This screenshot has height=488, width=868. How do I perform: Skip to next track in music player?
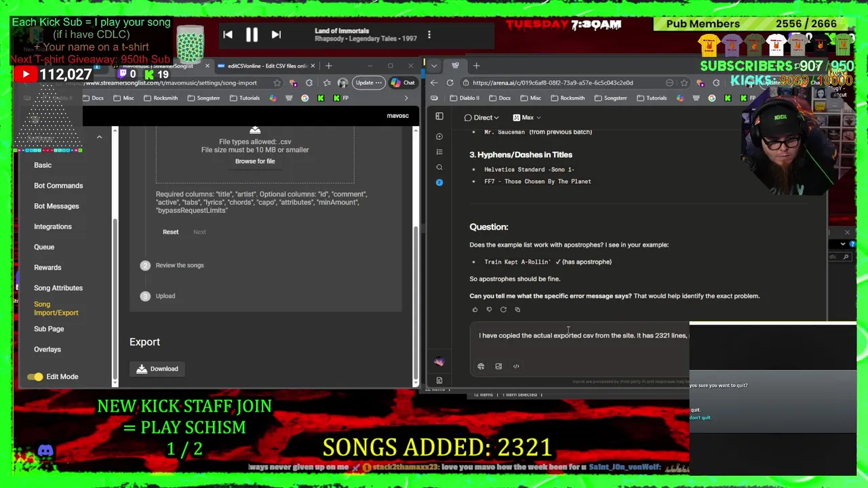(x=276, y=35)
